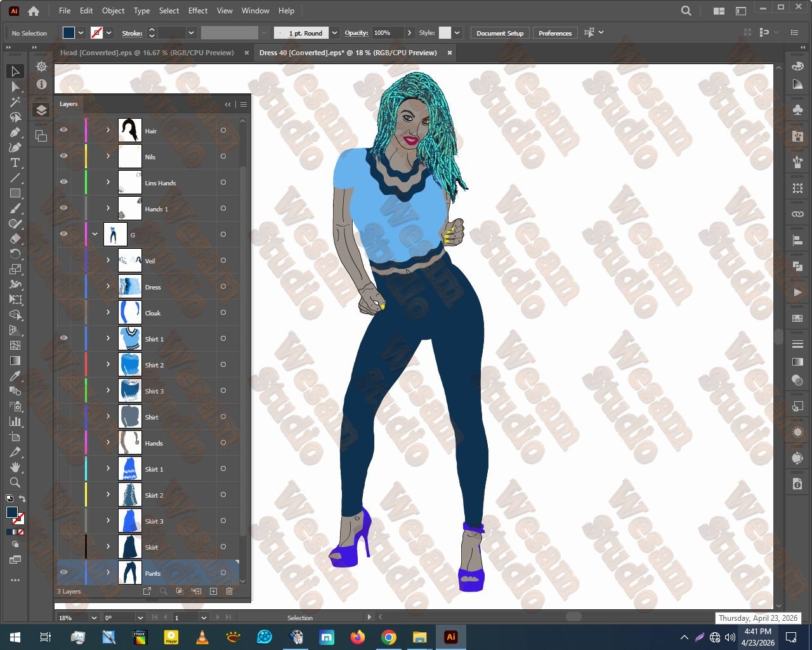Switch to Dress 40 [Converted].eps tab

click(348, 53)
